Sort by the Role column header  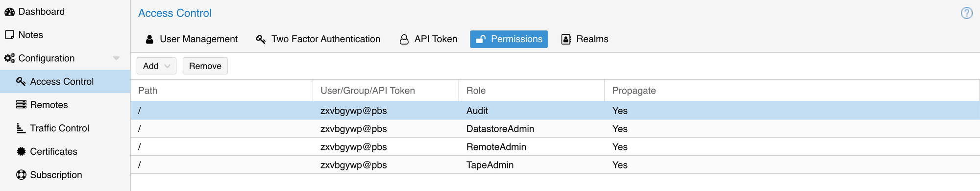pos(532,91)
